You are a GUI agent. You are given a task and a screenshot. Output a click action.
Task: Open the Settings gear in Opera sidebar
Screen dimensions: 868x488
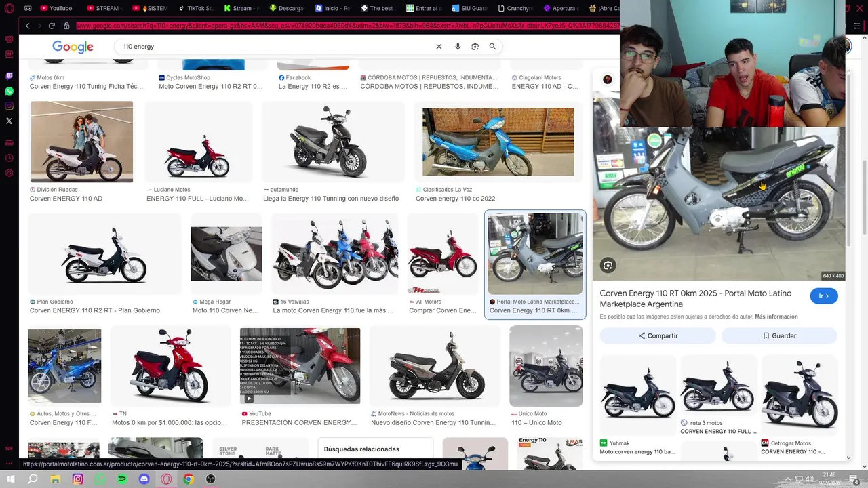pyautogui.click(x=9, y=173)
